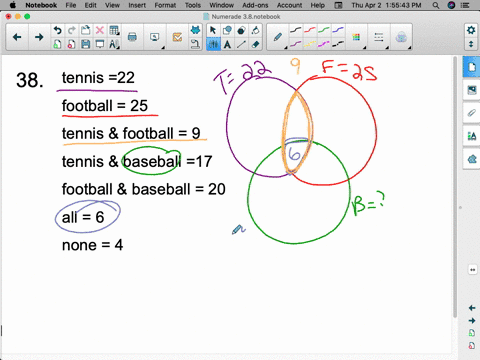
Task: Open the line style dropdown
Action: tap(380, 38)
